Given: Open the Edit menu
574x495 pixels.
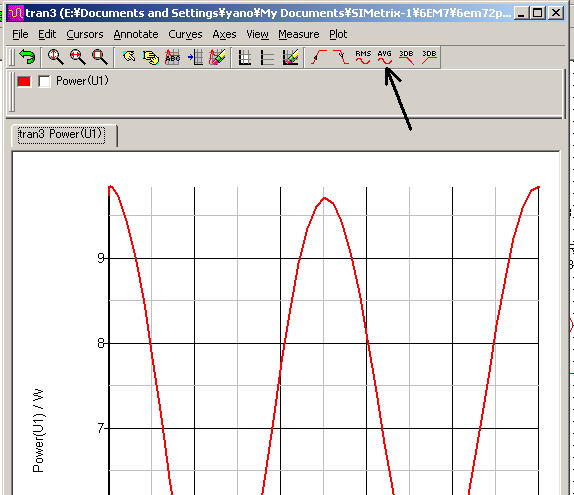Looking at the screenshot, I should click(x=47, y=34).
